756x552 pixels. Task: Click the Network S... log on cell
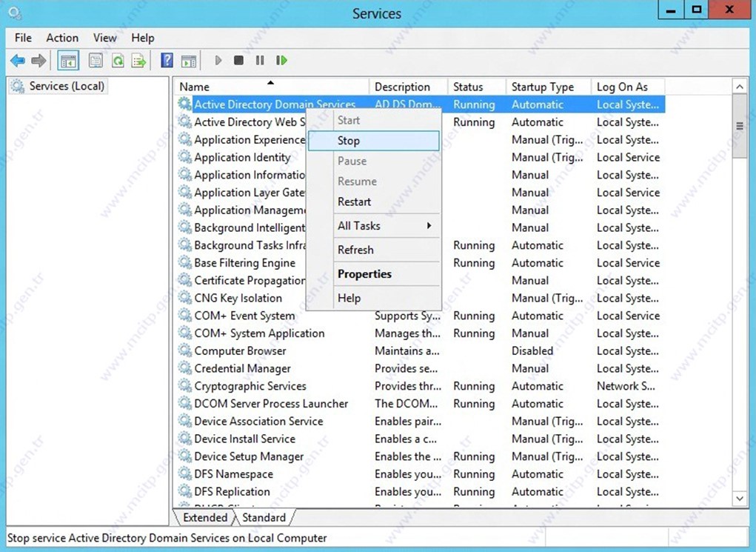(626, 386)
